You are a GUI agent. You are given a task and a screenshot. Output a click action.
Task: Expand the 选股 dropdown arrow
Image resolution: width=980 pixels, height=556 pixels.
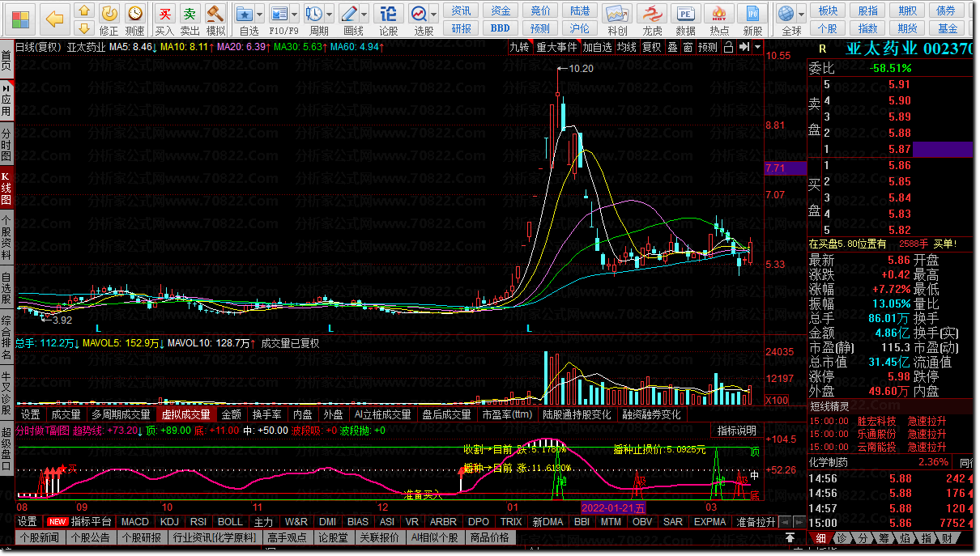click(434, 15)
